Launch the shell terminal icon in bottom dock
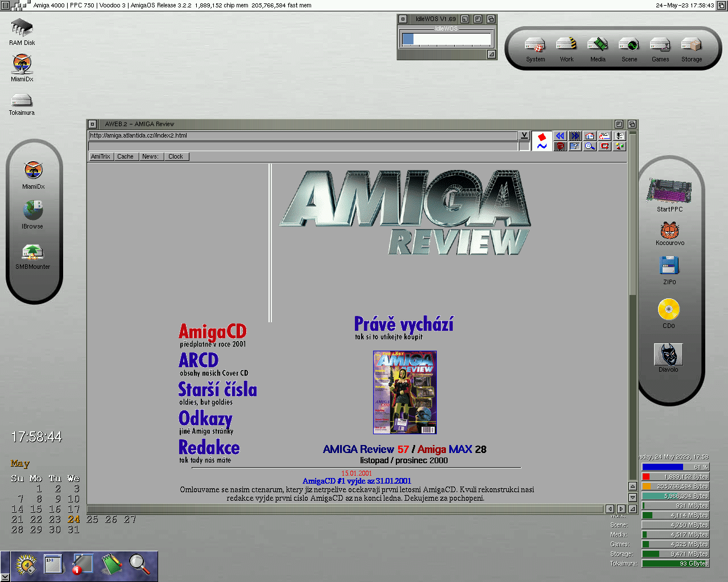 53,564
